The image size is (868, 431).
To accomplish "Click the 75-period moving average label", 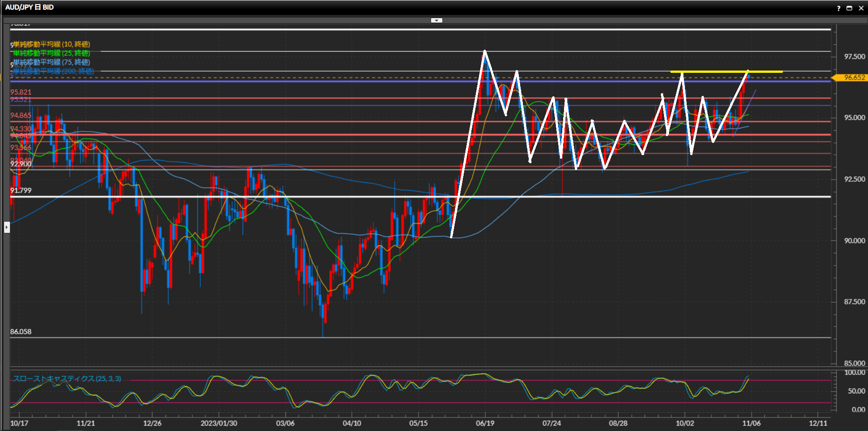I will click(x=52, y=62).
